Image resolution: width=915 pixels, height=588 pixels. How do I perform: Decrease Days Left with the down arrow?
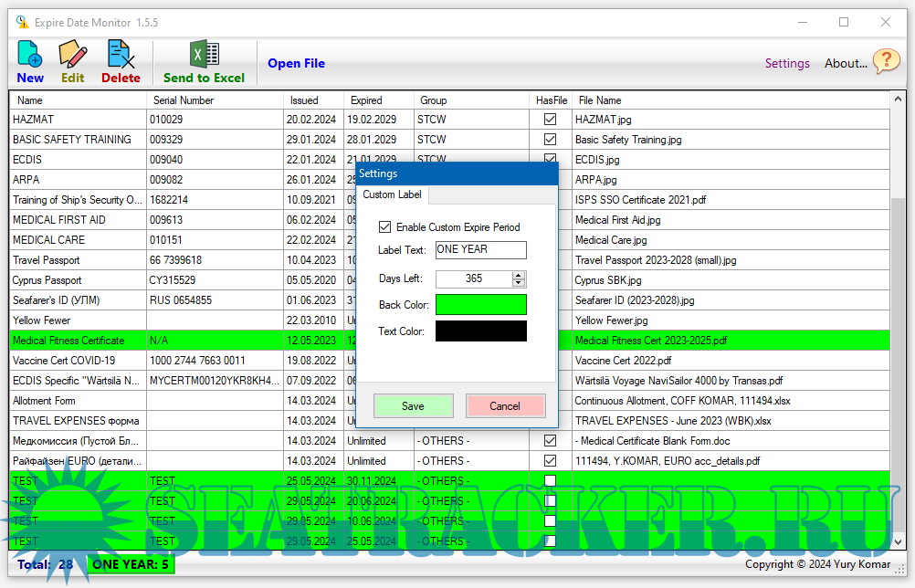[x=519, y=283]
